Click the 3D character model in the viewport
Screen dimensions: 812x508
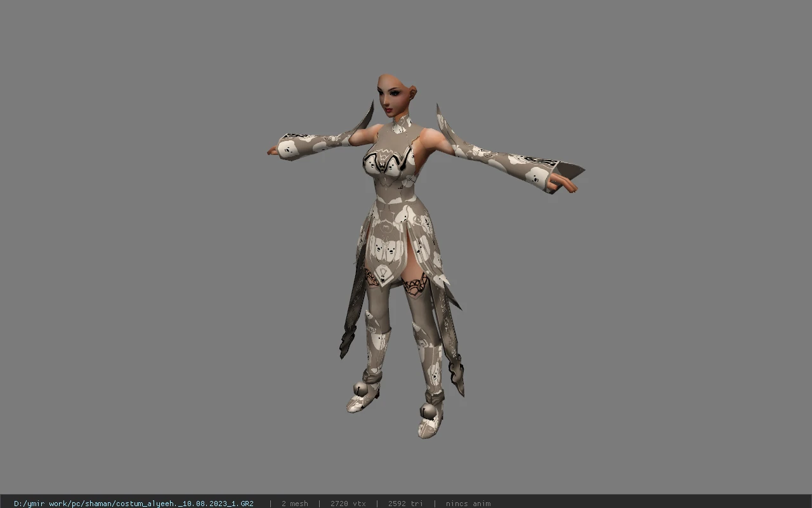425,256
